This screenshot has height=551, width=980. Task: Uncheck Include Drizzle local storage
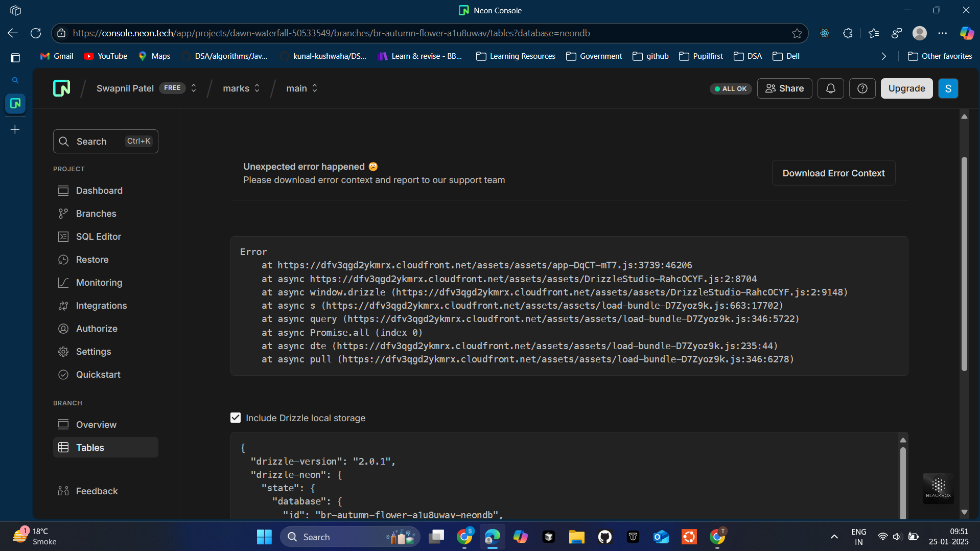[236, 418]
